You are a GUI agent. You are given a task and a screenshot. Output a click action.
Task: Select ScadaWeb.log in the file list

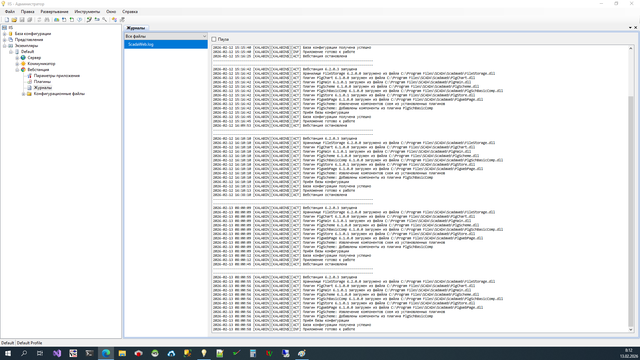[x=166, y=44]
